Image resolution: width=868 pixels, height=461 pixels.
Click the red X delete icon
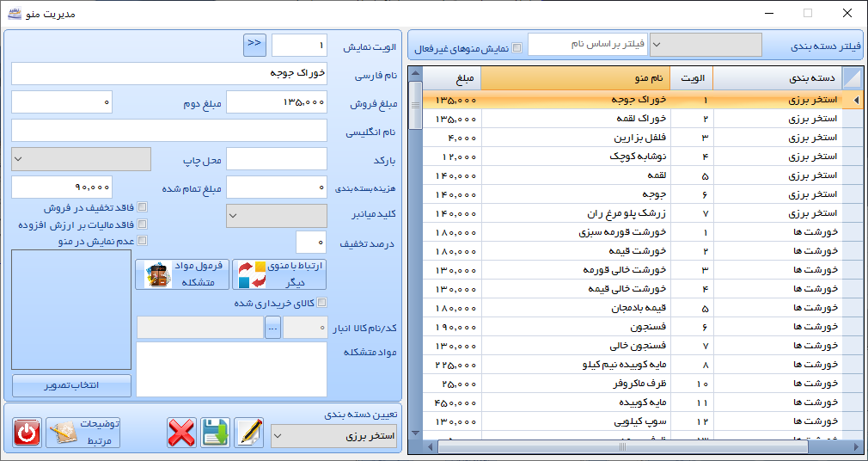point(180,433)
